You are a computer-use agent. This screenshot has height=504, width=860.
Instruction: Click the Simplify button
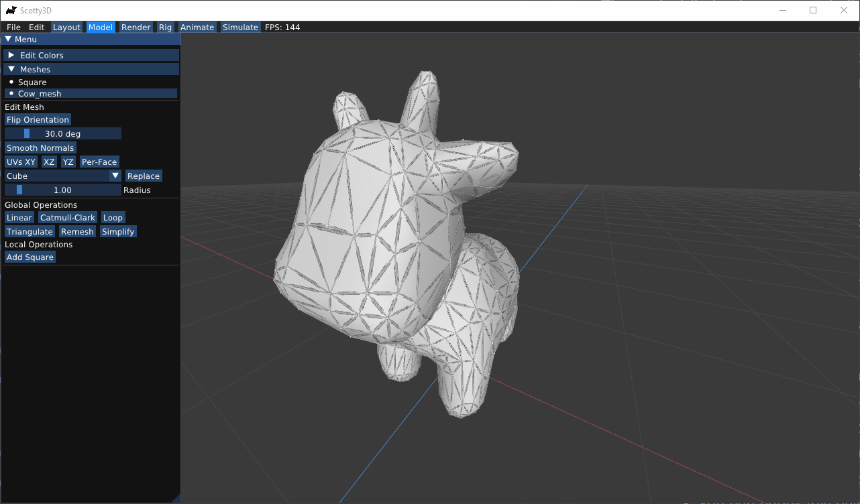(118, 232)
